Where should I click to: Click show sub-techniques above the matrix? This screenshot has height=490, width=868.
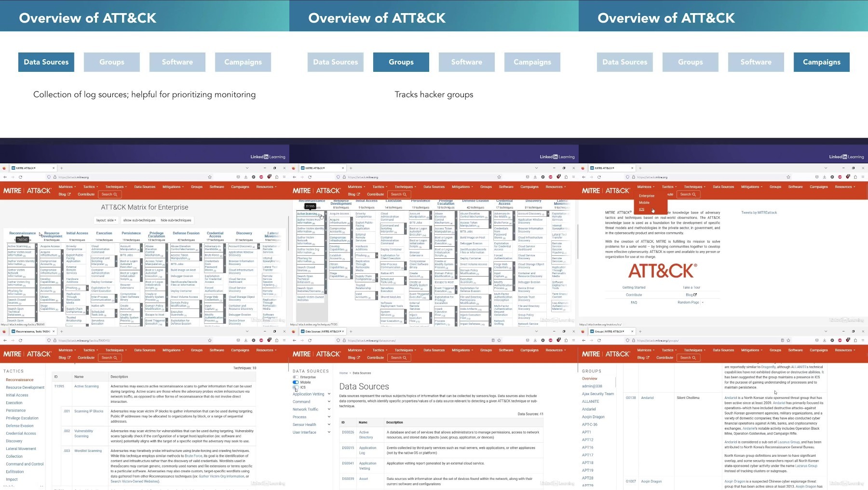139,220
